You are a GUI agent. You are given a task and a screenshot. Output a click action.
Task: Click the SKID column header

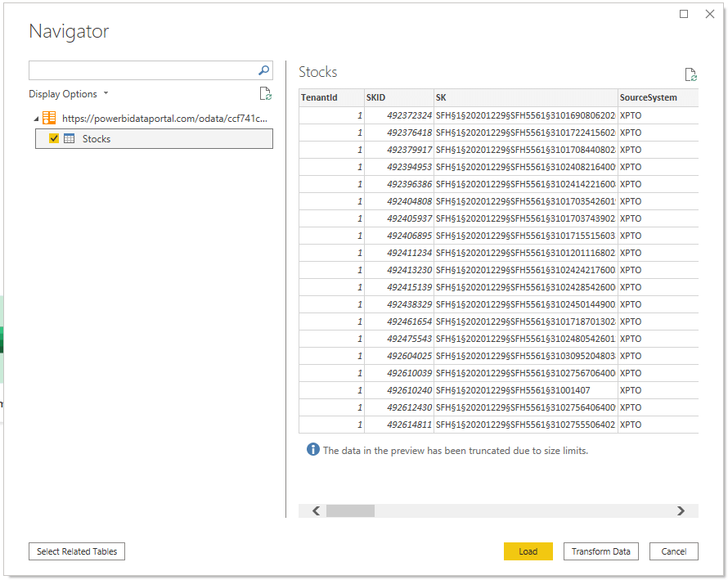(x=376, y=97)
